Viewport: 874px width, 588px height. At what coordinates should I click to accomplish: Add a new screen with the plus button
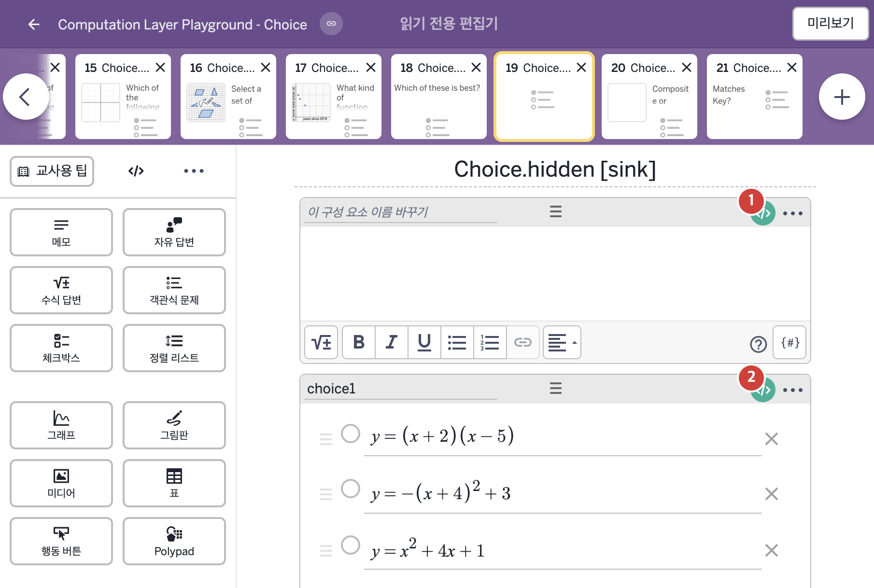(842, 97)
